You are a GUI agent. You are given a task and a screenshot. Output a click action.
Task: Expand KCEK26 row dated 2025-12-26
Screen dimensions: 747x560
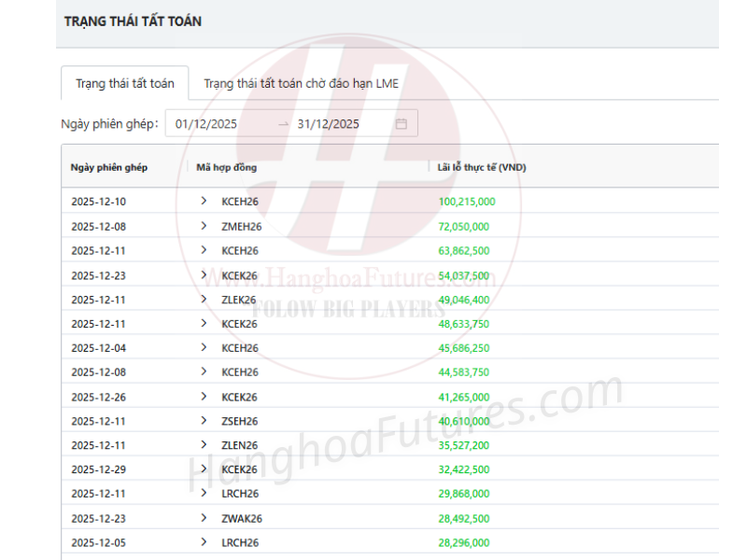click(x=204, y=397)
